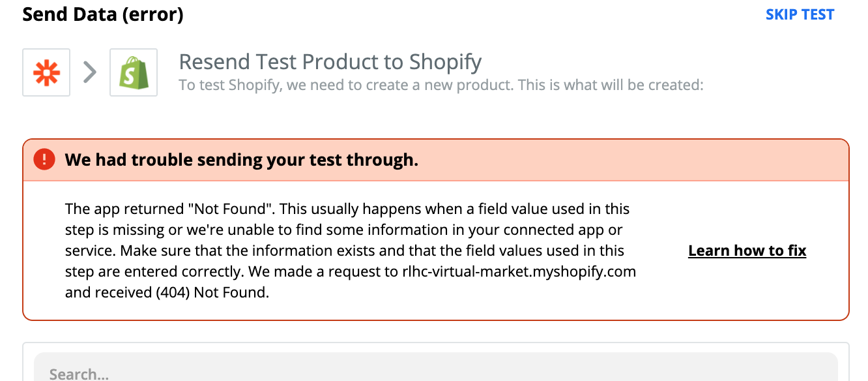Click the word "Shopify" in the step title

point(446,63)
